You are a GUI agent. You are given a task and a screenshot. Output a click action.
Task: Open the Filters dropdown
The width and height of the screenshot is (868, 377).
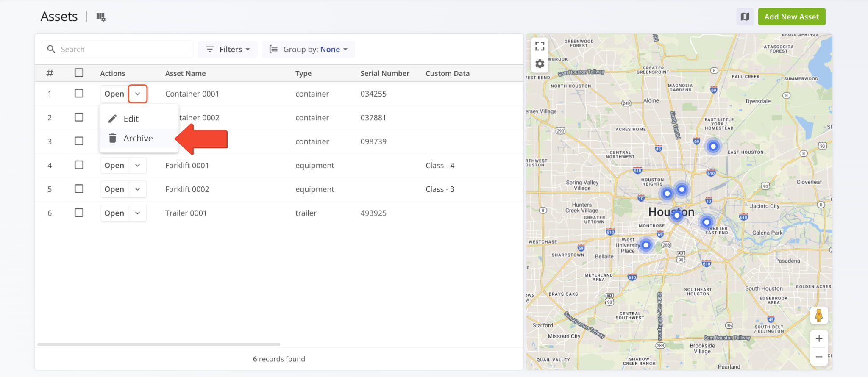tap(228, 49)
